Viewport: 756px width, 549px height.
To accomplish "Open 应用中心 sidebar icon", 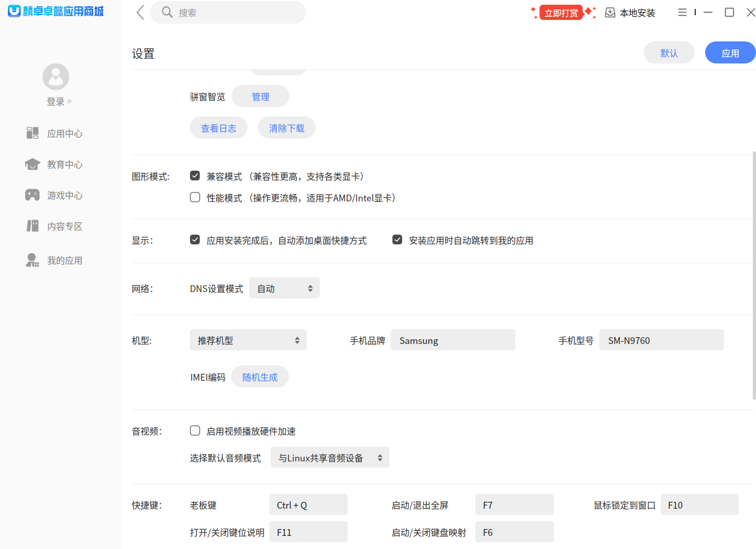I will (x=33, y=133).
